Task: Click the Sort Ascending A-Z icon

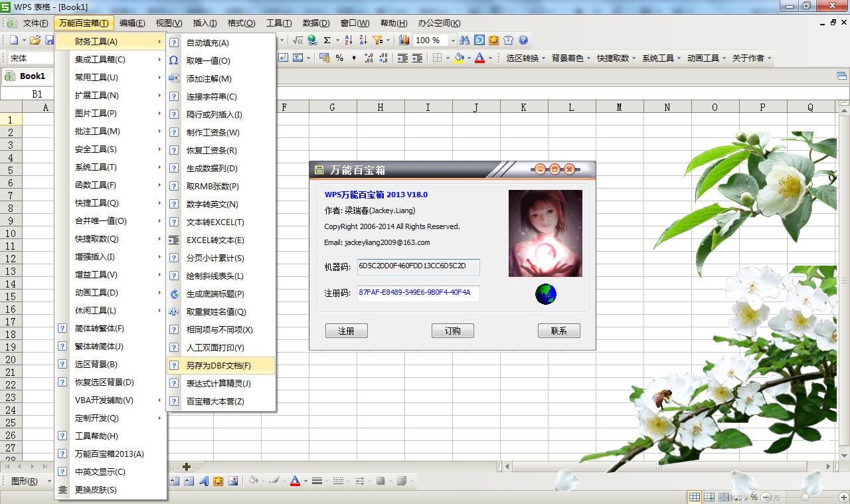Action: pos(349,41)
